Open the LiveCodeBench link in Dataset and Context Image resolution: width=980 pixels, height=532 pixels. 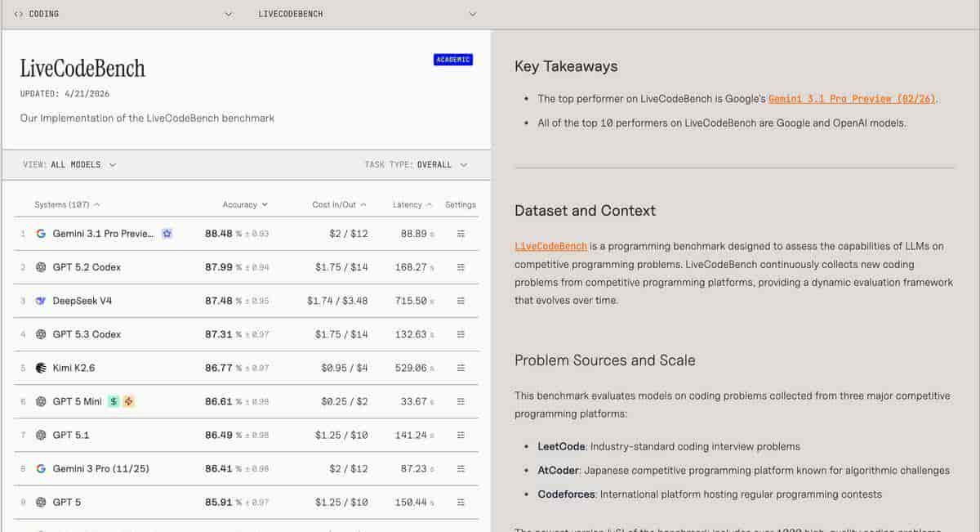pyautogui.click(x=550, y=246)
